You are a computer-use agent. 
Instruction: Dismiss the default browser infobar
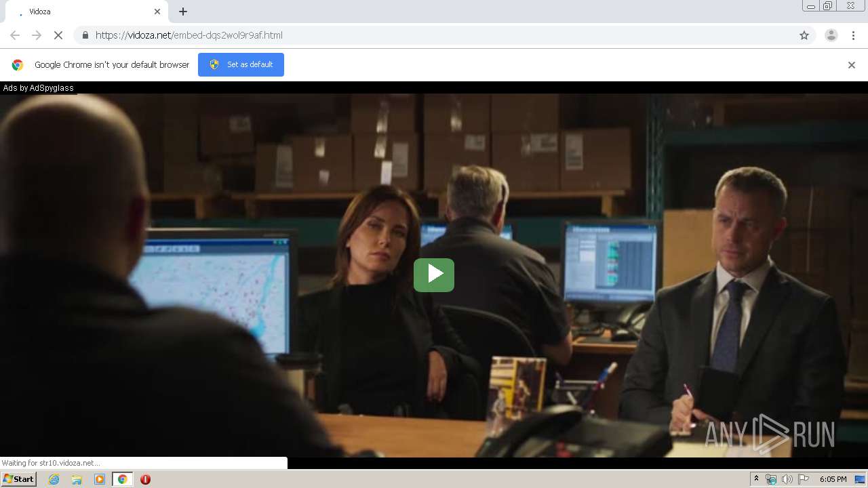pos(852,65)
